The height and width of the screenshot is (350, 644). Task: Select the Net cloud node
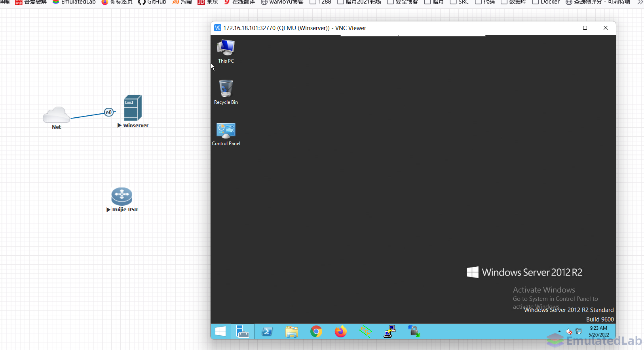point(56,115)
